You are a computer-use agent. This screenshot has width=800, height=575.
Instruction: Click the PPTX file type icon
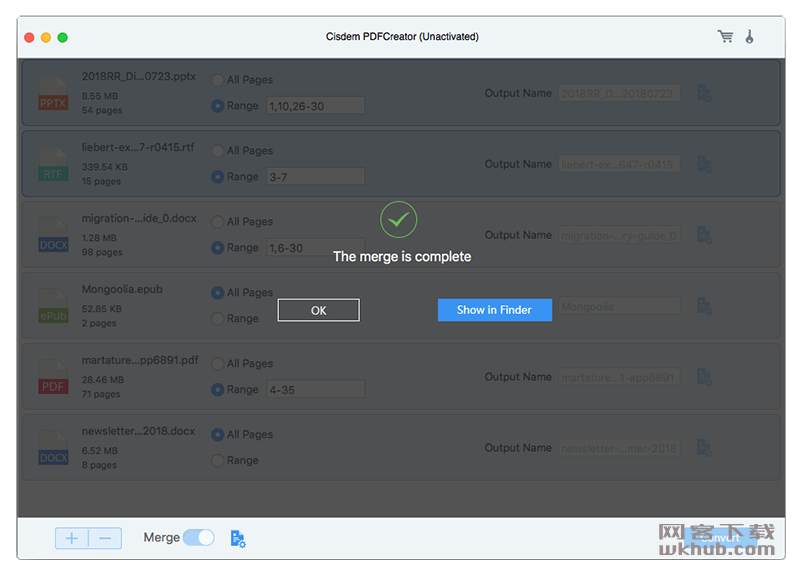point(53,93)
